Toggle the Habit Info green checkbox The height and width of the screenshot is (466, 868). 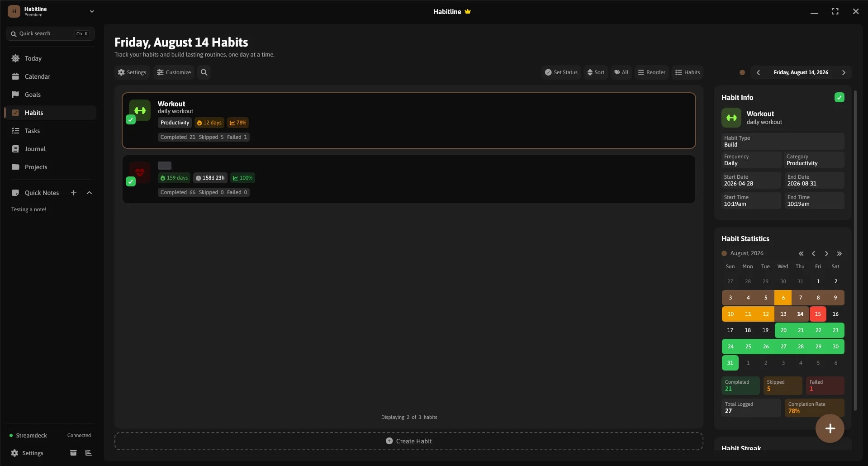pos(840,97)
